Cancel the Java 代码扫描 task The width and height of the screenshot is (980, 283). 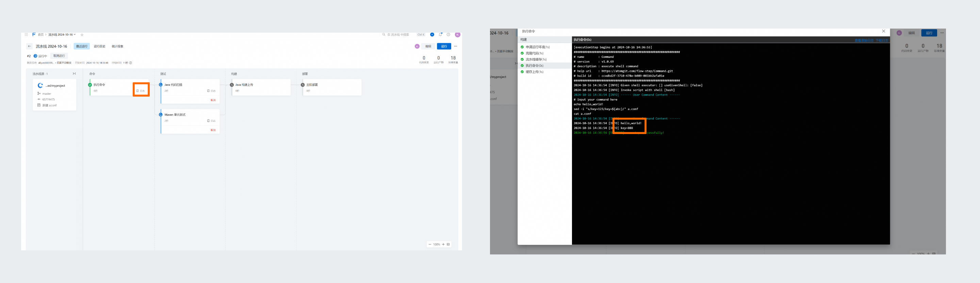[213, 100]
